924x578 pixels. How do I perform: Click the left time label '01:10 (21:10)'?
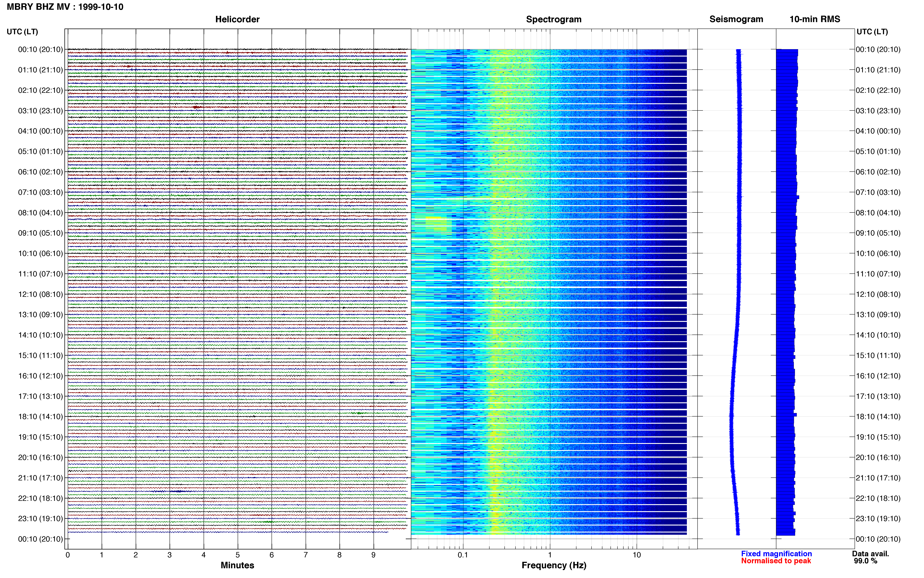pos(40,70)
